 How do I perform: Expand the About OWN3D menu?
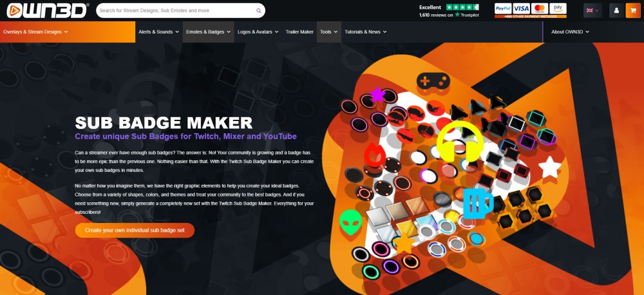click(x=570, y=32)
